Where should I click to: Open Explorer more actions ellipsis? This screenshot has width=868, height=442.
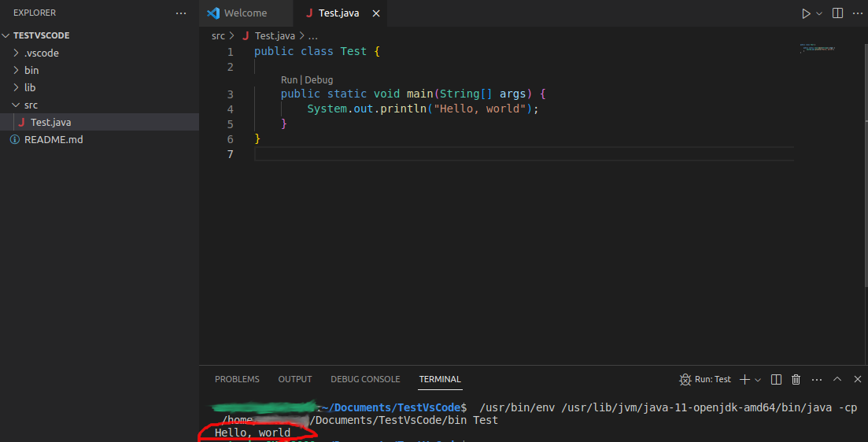point(181,13)
